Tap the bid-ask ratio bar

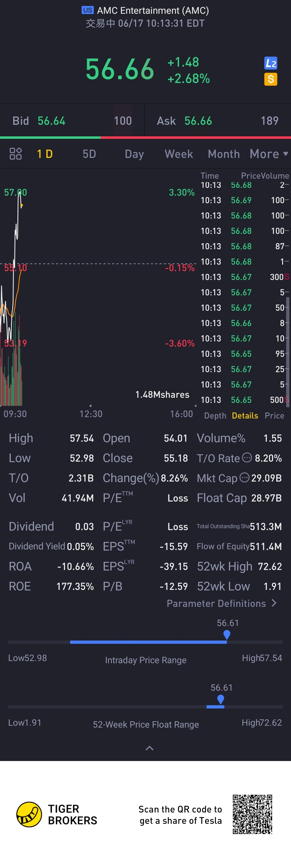145,137
